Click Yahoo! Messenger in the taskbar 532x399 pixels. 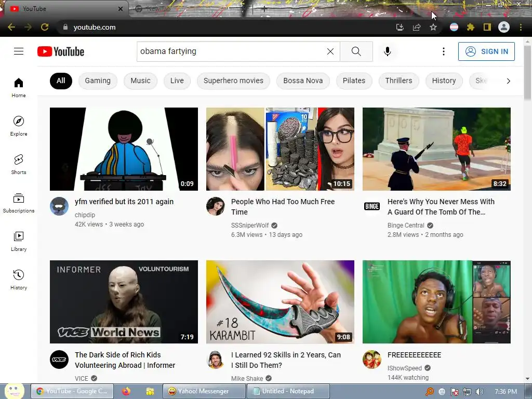pos(204,391)
